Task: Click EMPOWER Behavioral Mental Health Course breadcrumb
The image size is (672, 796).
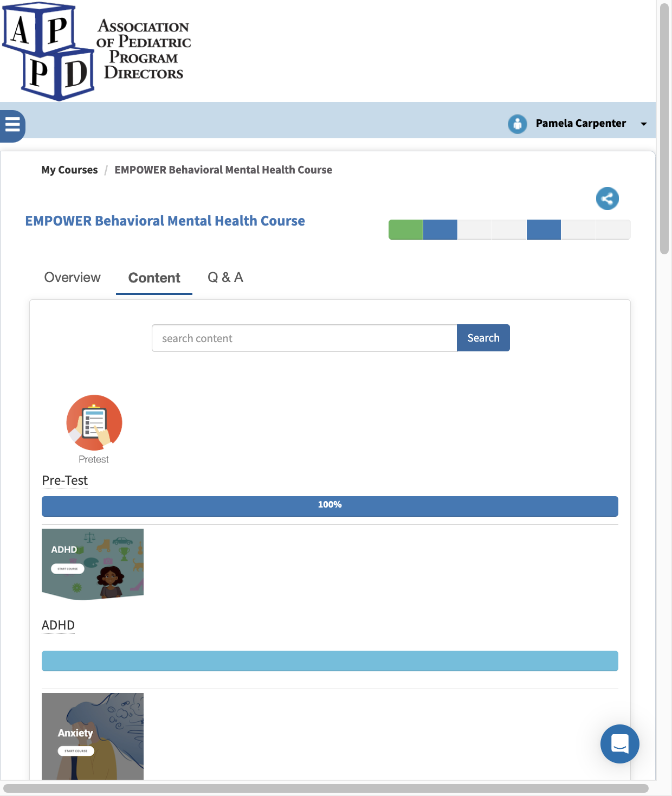Action: (223, 170)
